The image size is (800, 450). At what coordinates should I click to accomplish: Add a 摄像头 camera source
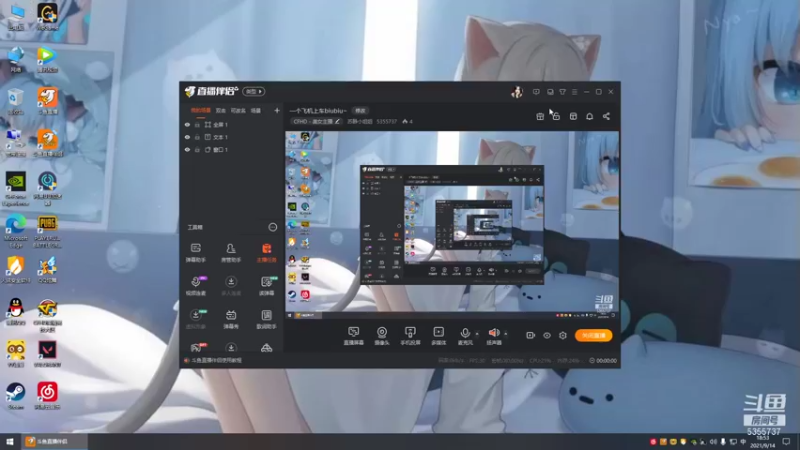[x=382, y=336]
